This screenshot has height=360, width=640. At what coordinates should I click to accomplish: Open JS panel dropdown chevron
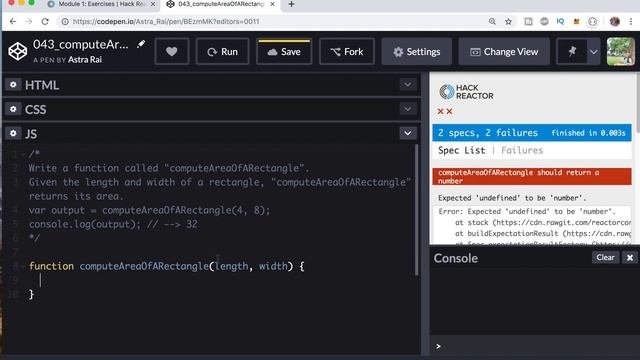pos(407,133)
